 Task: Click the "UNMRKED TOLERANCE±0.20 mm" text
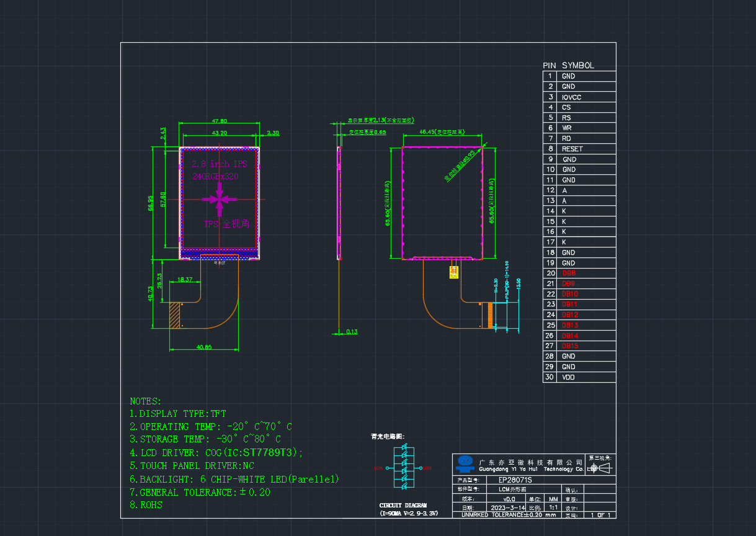[509, 515]
